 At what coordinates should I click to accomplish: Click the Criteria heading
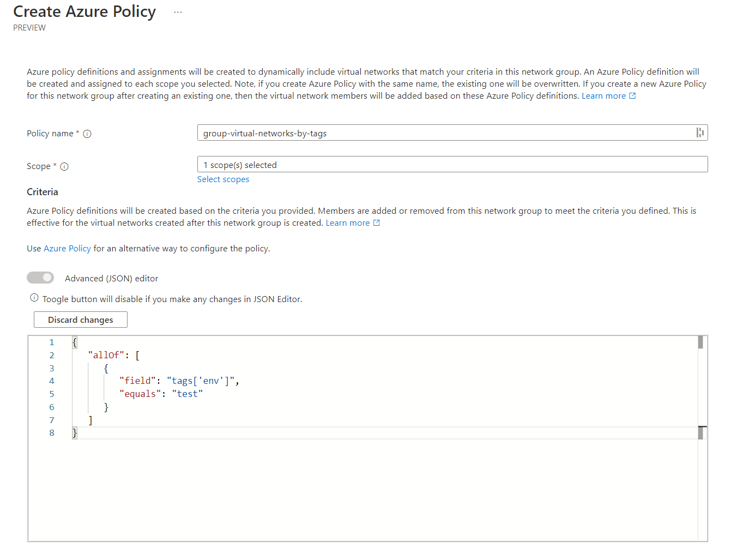coord(43,192)
